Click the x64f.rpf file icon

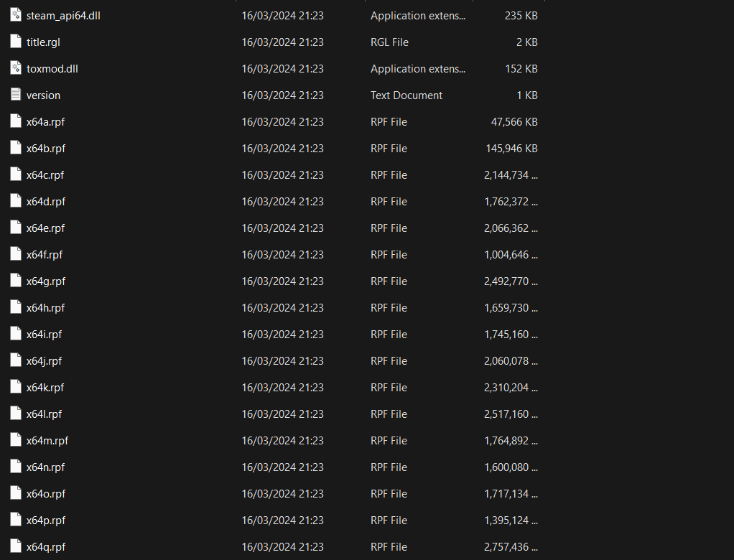16,254
